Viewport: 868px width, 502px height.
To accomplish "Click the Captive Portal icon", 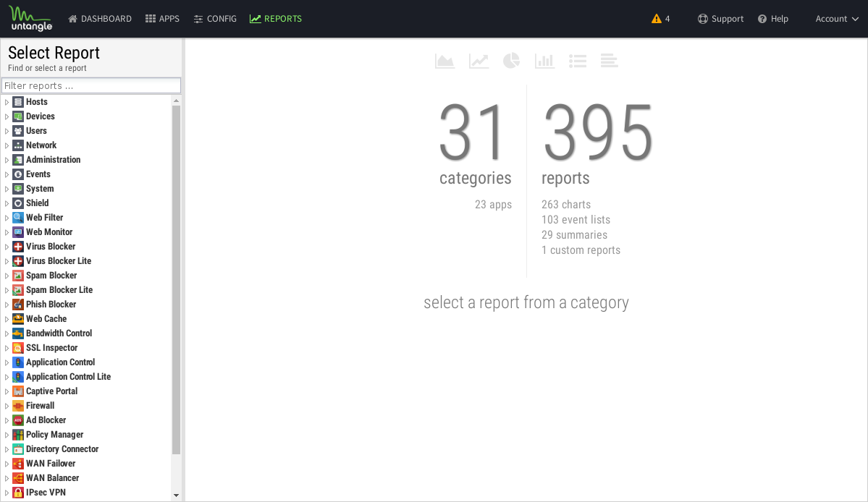I will [x=18, y=391].
